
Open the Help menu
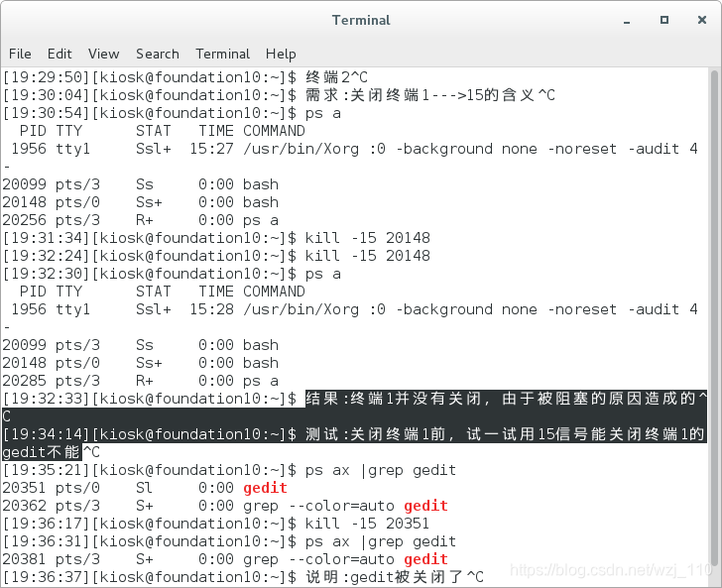pos(281,54)
